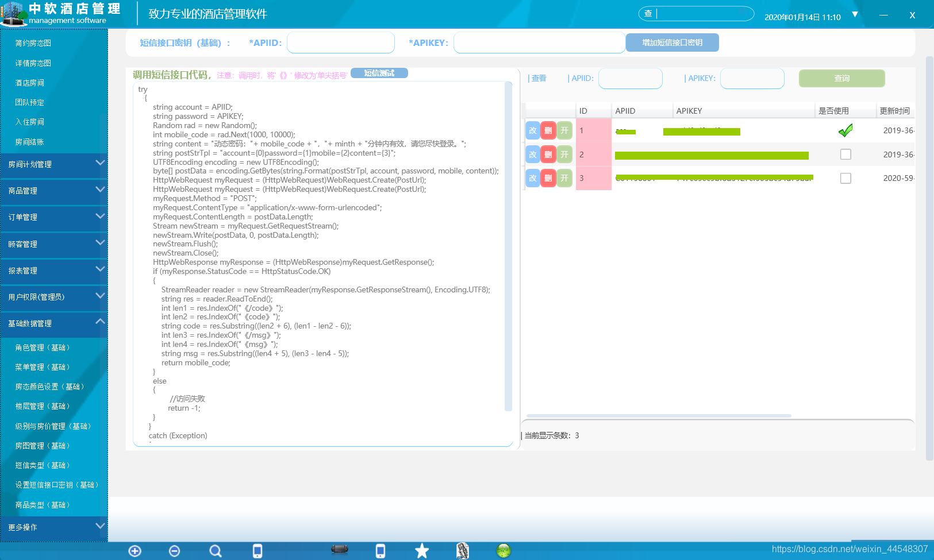Expand the 房间计划管理 section
Image resolution: width=934 pixels, height=560 pixels.
[54, 164]
